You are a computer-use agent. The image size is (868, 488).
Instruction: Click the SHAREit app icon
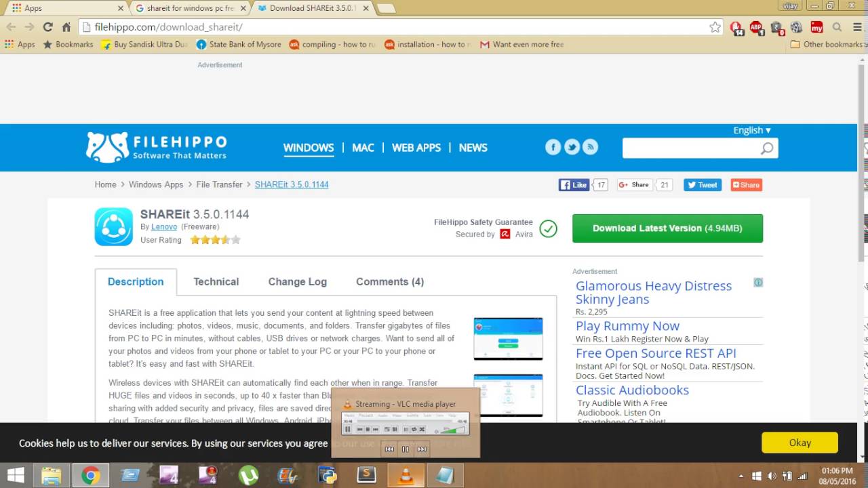coord(113,226)
